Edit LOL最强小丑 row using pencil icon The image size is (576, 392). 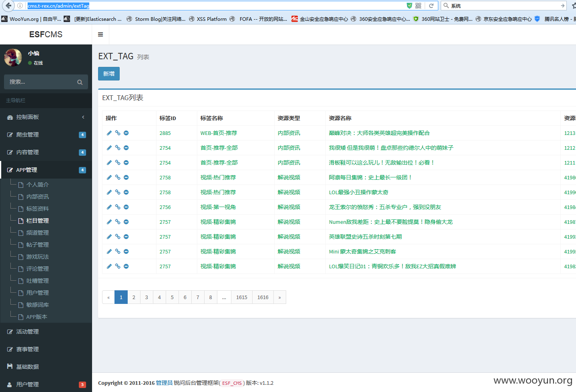(x=109, y=192)
